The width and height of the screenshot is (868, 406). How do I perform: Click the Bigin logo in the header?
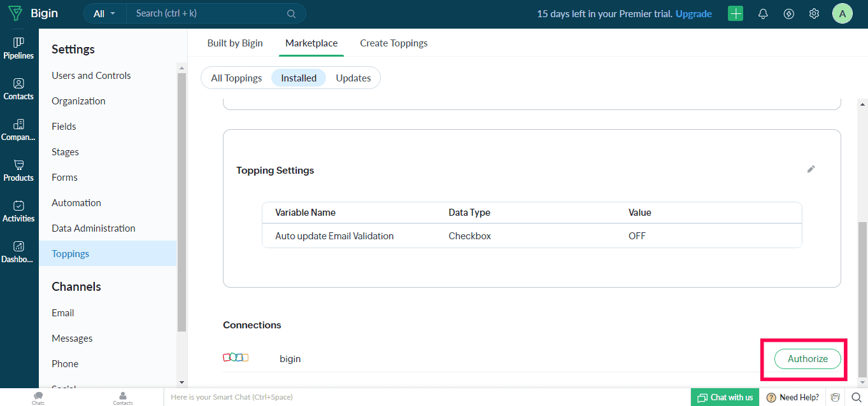[32, 13]
